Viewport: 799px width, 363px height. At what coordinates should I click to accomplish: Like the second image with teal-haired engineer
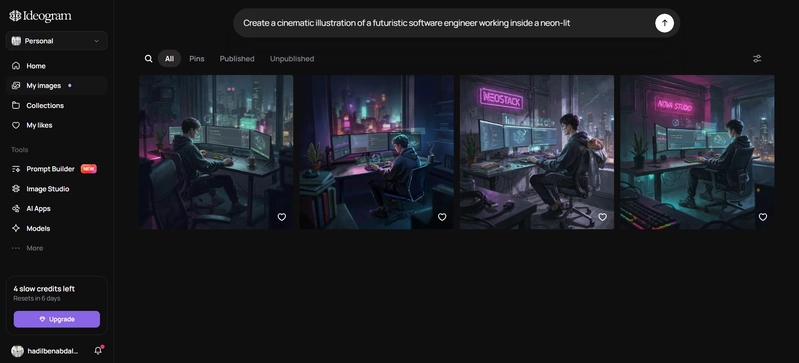pyautogui.click(x=442, y=217)
